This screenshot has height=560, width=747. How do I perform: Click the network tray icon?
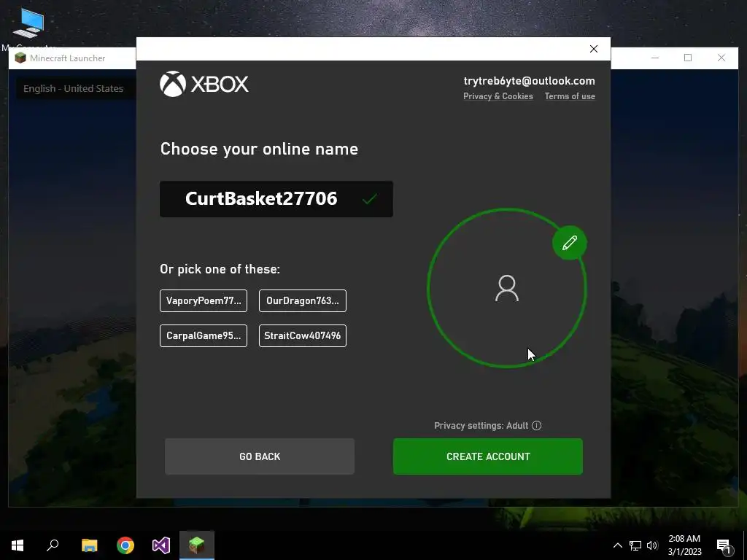point(635,545)
